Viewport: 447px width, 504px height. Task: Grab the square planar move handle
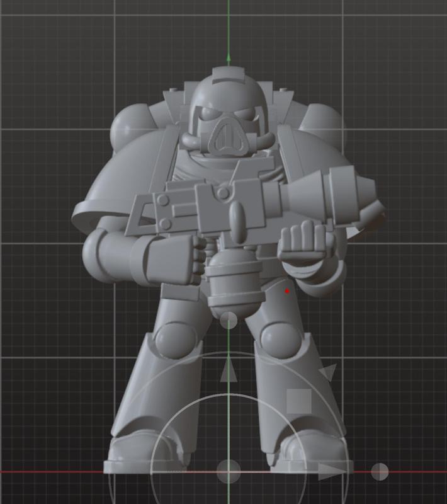(299, 401)
